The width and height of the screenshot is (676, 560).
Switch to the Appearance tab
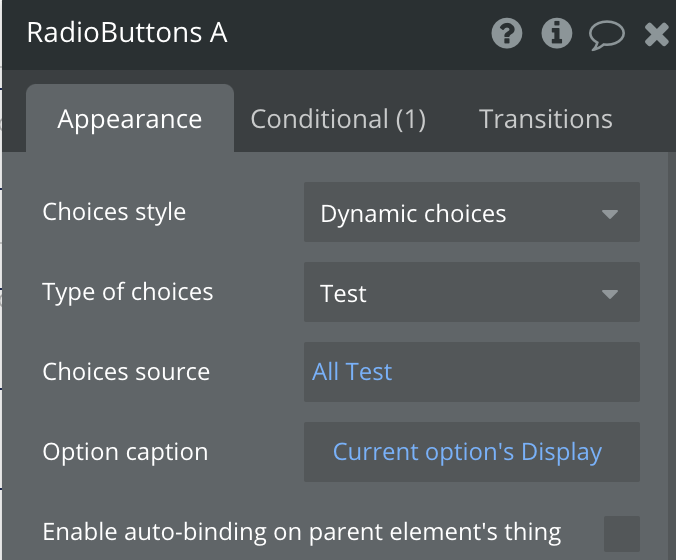130,119
